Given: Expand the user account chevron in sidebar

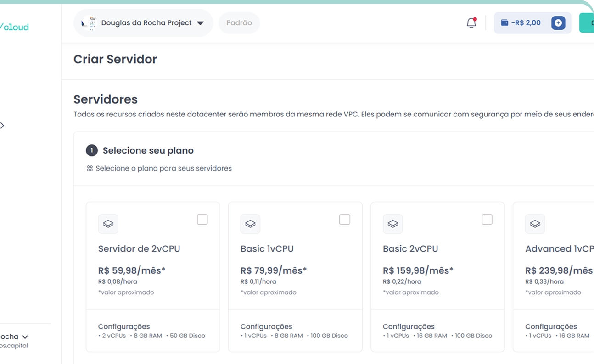Looking at the screenshot, I should [x=25, y=337].
